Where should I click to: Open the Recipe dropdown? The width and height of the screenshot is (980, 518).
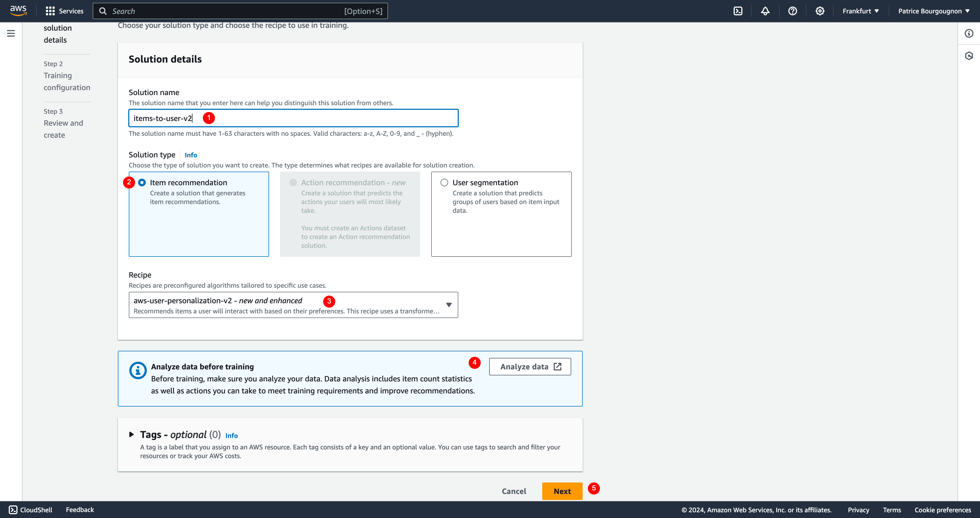tap(293, 305)
